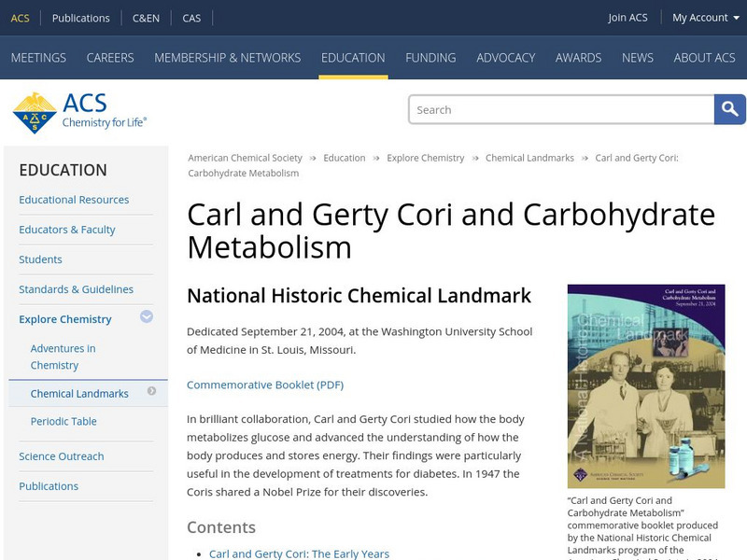Click the ACS triangle logo
This screenshot has height=560, width=747.
pos(37,108)
